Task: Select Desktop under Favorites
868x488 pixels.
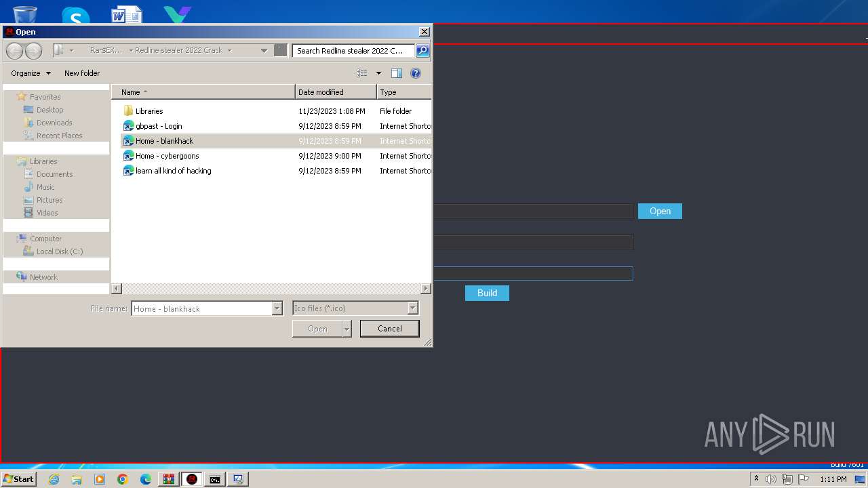Action: [x=50, y=110]
